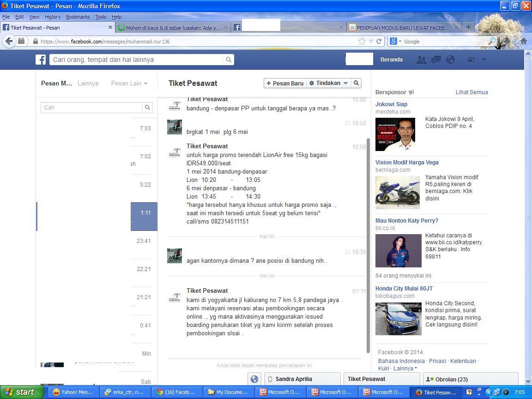Click the Facebook logo in the blue bar
The height and width of the screenshot is (399, 532).
click(x=41, y=60)
